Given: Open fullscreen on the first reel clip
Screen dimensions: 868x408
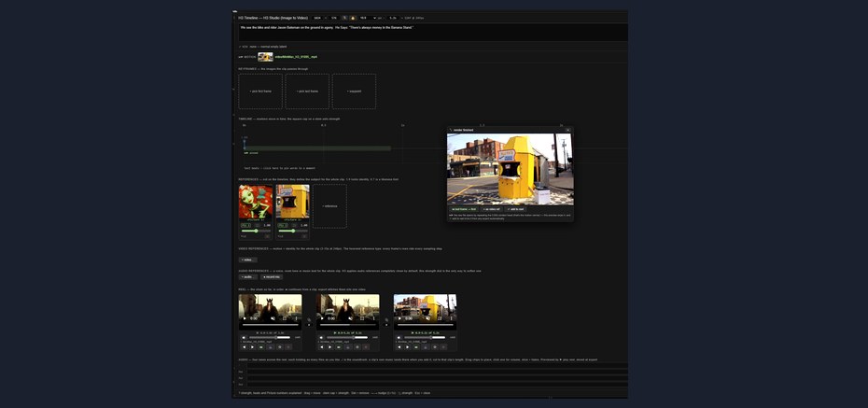Looking at the screenshot, I should click(285, 318).
